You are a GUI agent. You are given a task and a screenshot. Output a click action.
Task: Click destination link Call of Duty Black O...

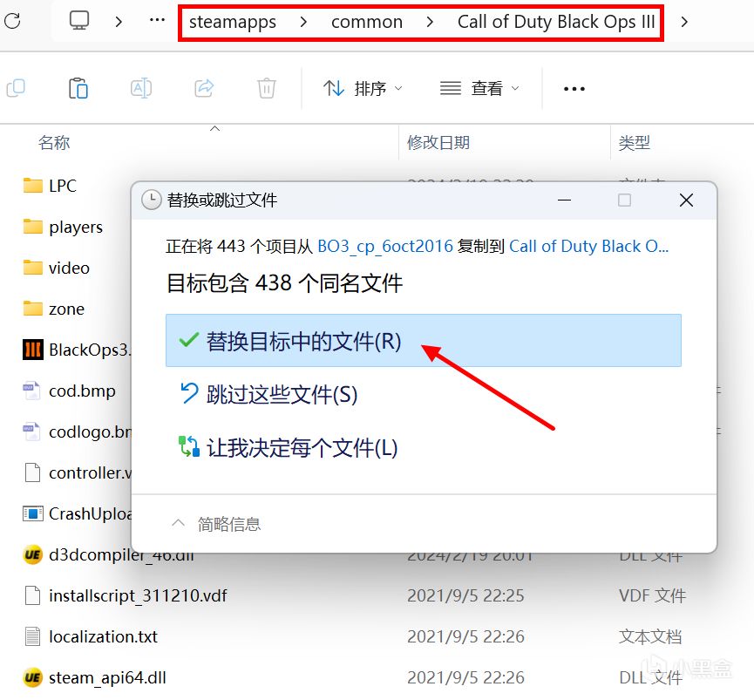click(588, 246)
